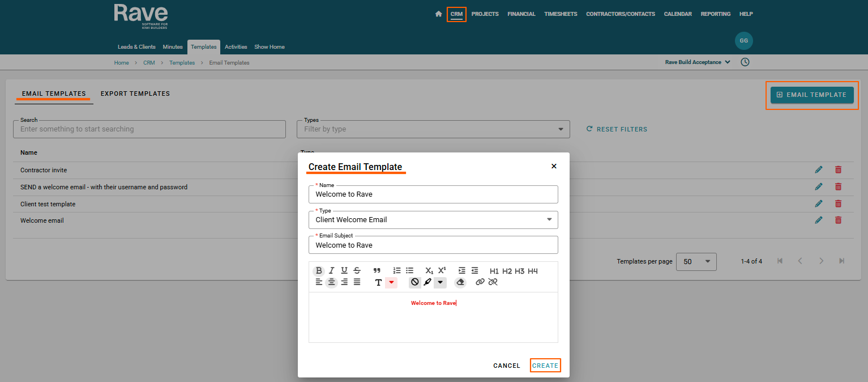Viewport: 868px width, 382px height.
Task: Open the Projects menu
Action: pos(485,14)
